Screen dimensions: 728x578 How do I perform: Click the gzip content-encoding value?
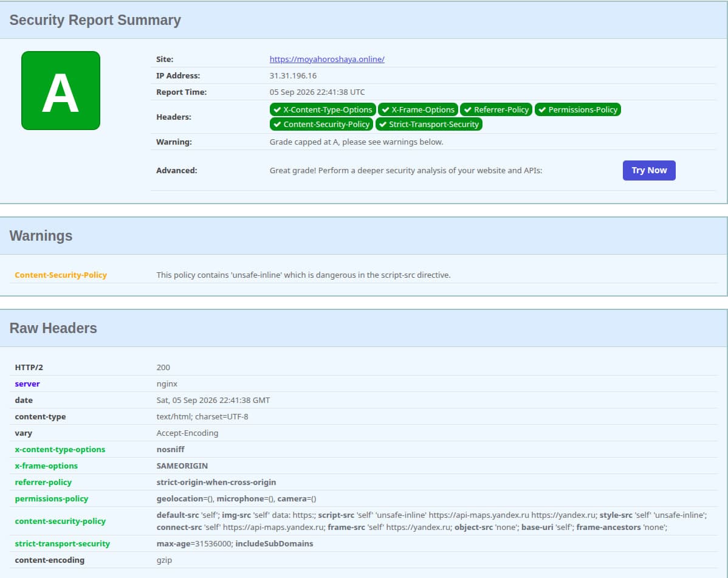[x=164, y=560]
